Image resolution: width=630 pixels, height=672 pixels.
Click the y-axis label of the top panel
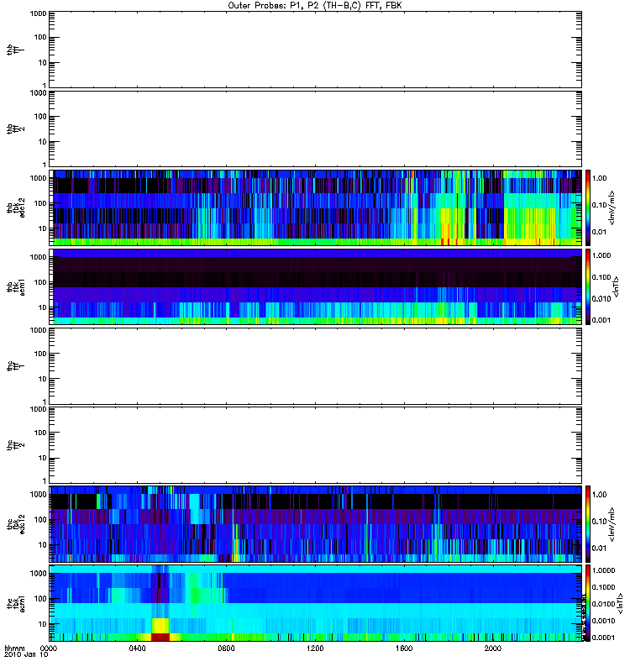coord(16,50)
